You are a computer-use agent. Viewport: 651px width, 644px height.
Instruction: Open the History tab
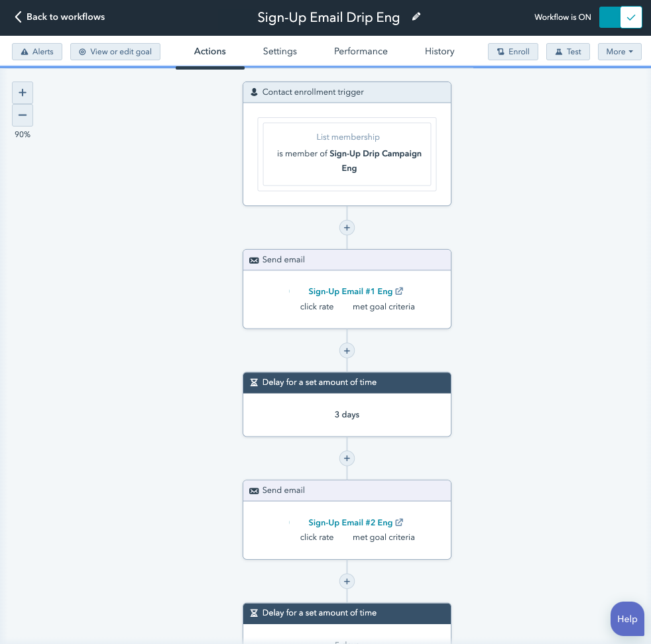(440, 51)
